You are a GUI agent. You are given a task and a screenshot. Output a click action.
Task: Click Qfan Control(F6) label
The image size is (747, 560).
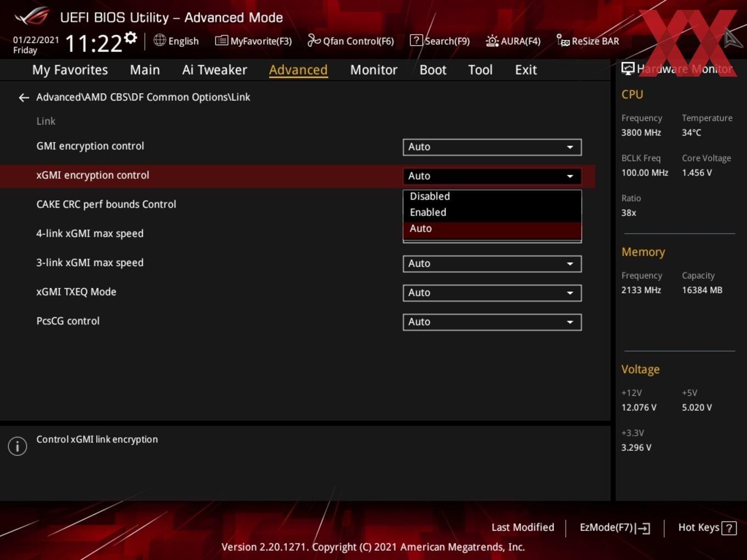(x=359, y=41)
